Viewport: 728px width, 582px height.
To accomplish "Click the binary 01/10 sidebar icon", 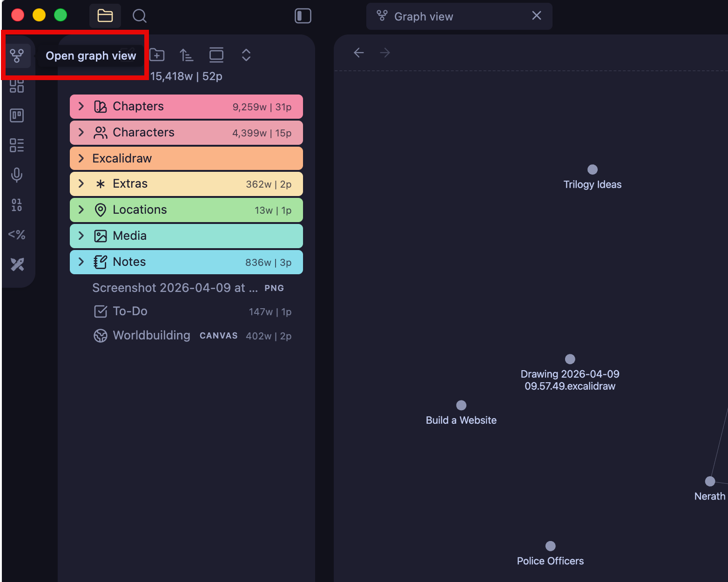I will pos(17,205).
